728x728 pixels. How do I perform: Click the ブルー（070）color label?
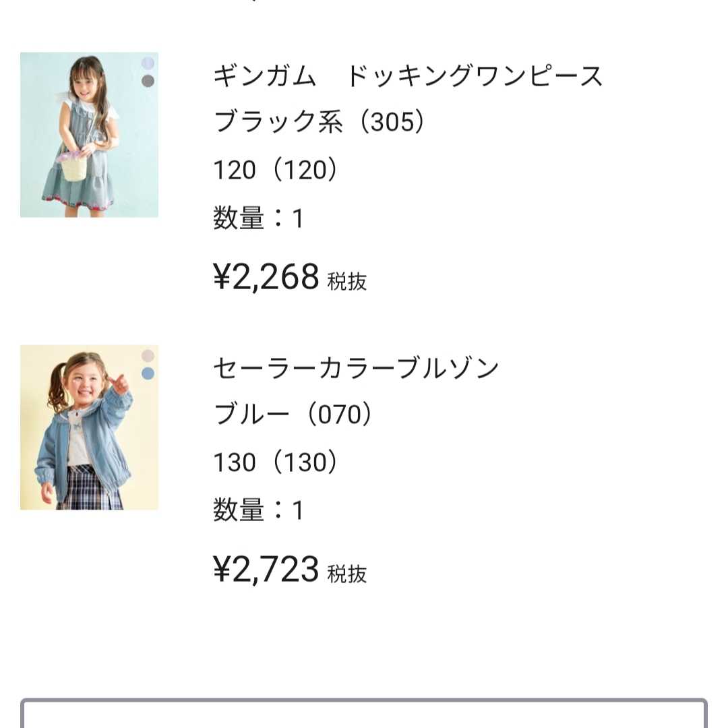point(293,414)
